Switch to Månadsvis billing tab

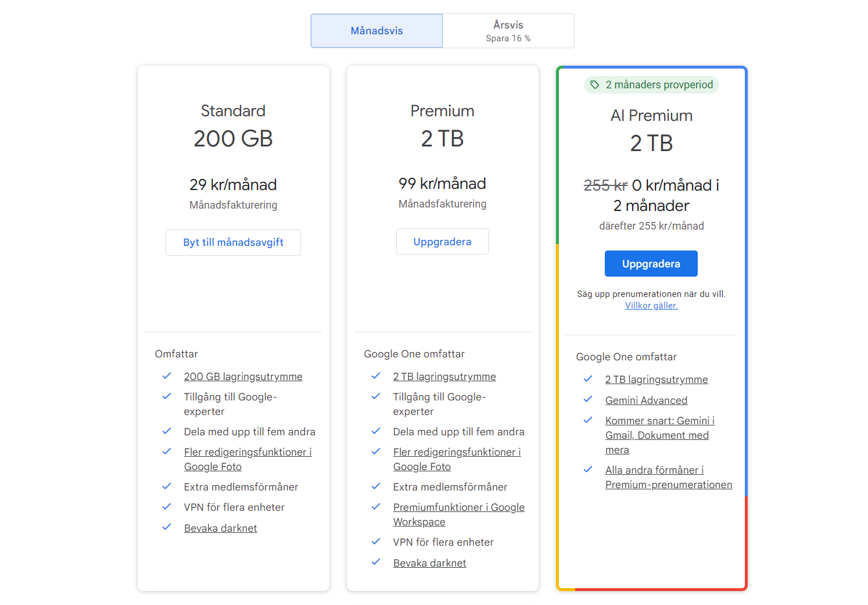pyautogui.click(x=376, y=31)
